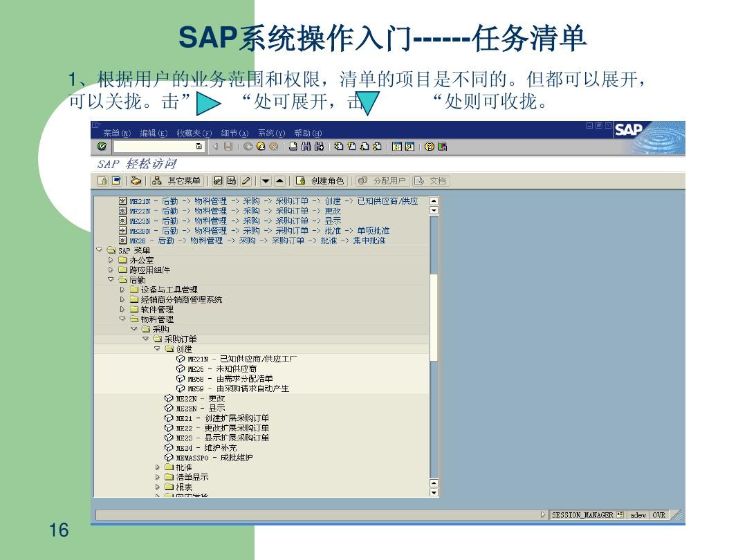Click the Move Favorite Down arrow button
The width and height of the screenshot is (747, 560).
point(266,181)
